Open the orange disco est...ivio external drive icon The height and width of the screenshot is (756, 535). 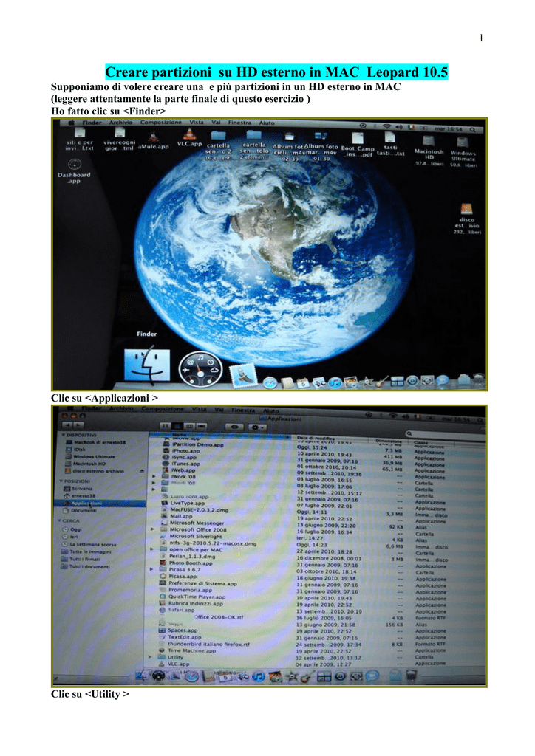tap(466, 219)
